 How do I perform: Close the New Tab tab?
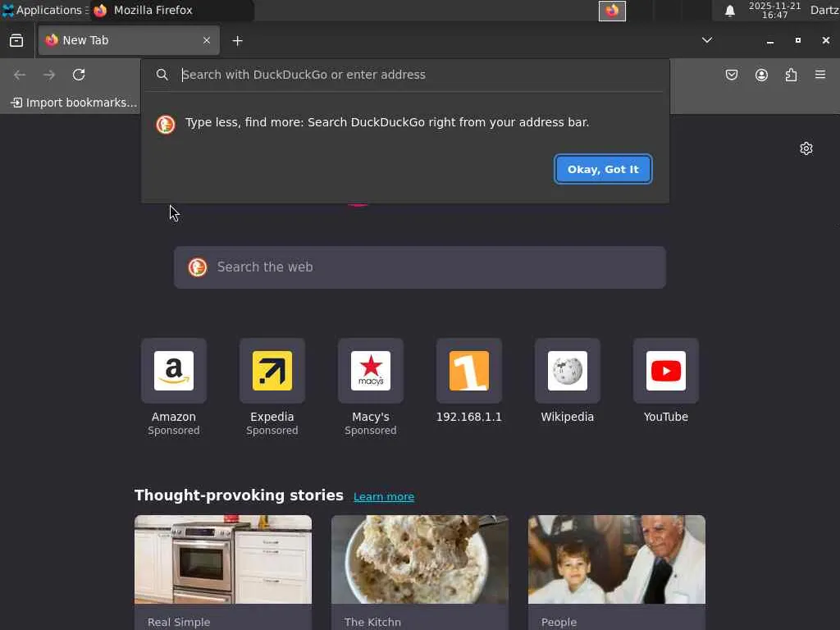click(x=207, y=41)
